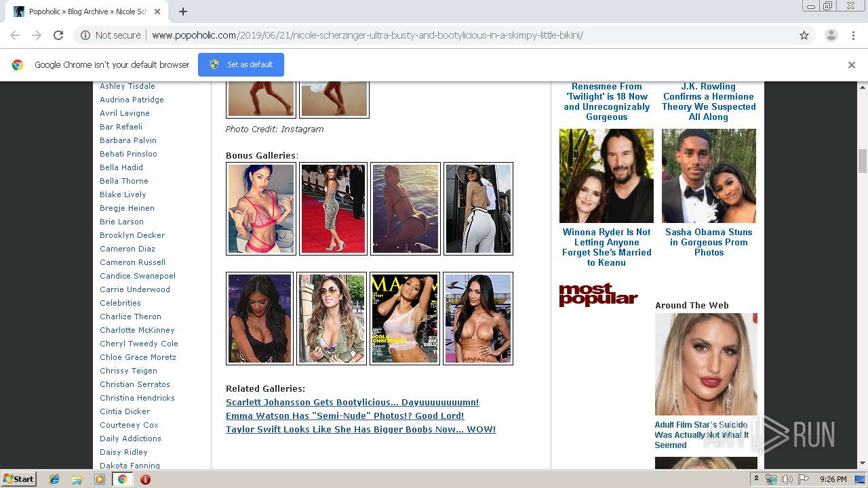Viewport: 868px width, 488px height.
Task: Reload the current page
Action: (58, 35)
